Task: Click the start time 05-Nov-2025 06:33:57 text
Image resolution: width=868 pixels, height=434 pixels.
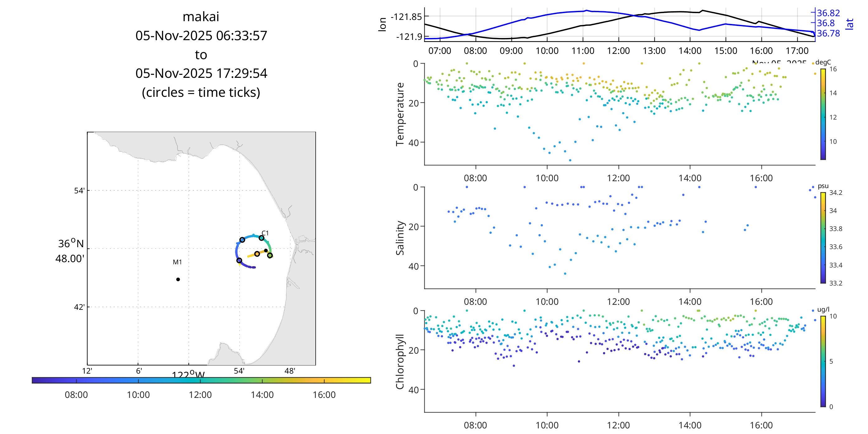Action: pos(201,36)
